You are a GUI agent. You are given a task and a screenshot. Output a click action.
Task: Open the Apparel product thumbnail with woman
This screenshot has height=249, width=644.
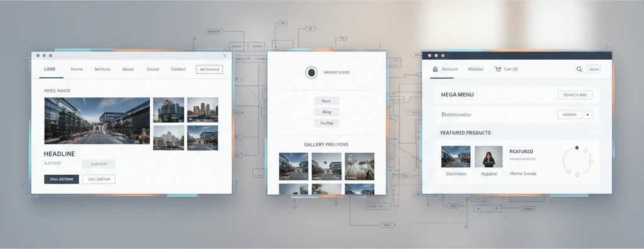point(489,157)
